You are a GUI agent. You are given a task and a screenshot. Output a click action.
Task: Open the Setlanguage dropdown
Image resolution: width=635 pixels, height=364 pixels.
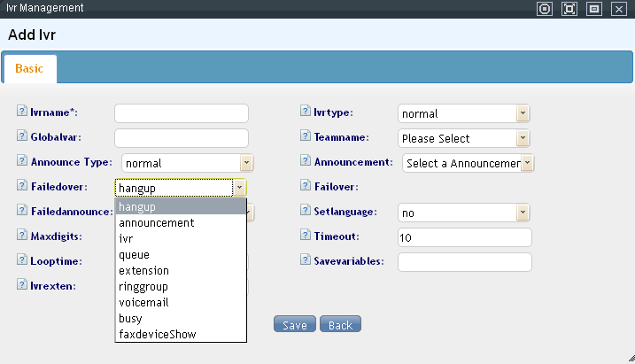click(463, 213)
